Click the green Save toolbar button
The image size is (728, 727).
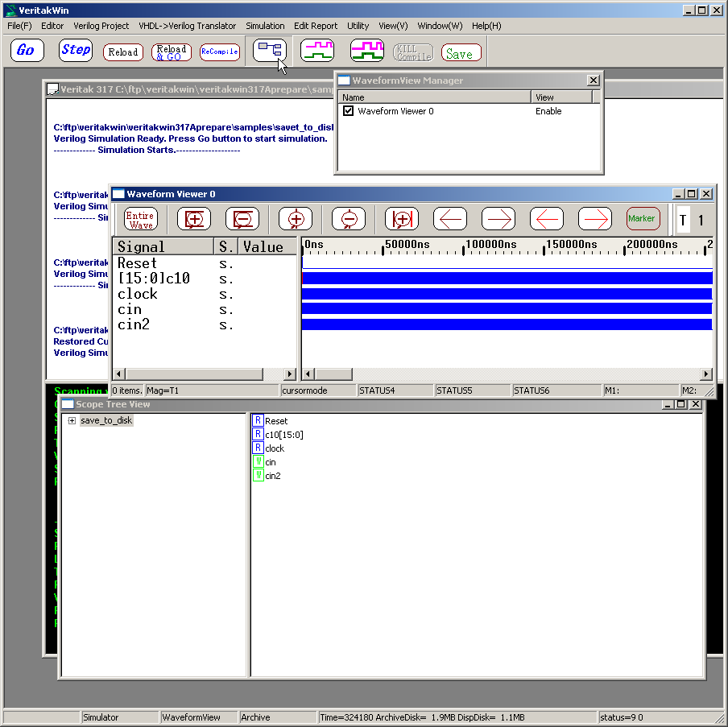(x=461, y=52)
